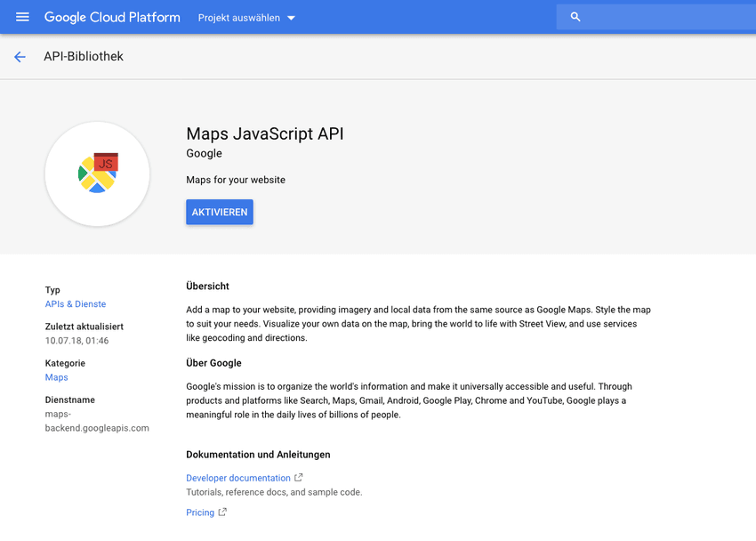Screen dimensions: 756x541
Task: Click the Google Cloud Platform logo
Action: 112,18
